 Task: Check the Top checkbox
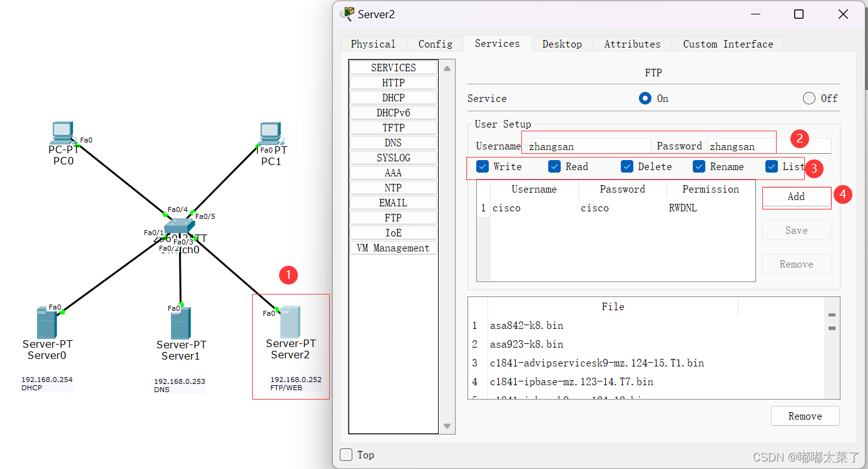click(346, 455)
